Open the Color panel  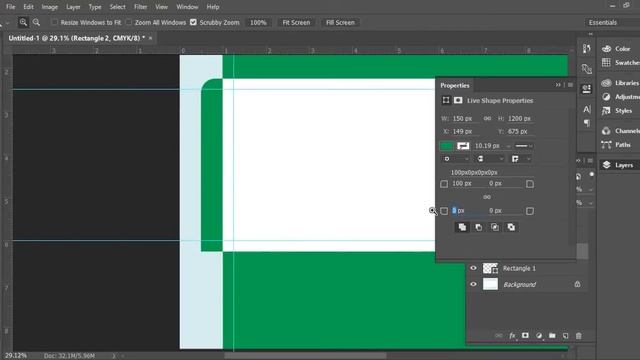[616, 49]
